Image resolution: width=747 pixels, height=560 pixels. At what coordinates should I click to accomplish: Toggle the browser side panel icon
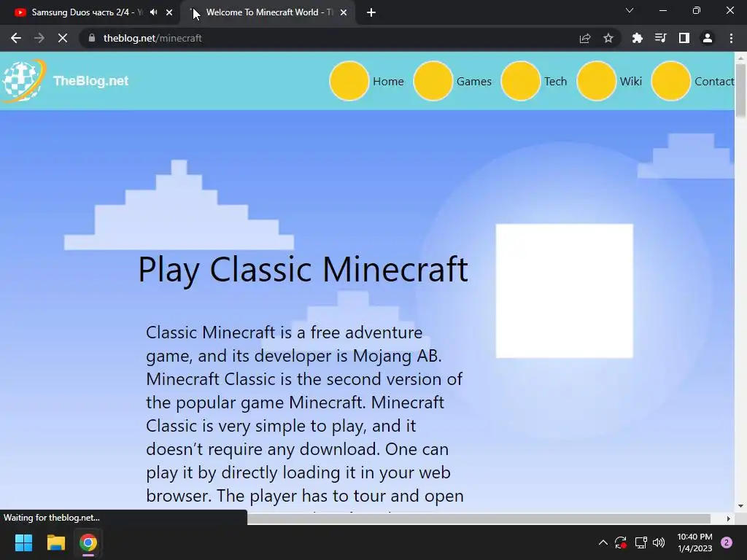pyautogui.click(x=684, y=38)
